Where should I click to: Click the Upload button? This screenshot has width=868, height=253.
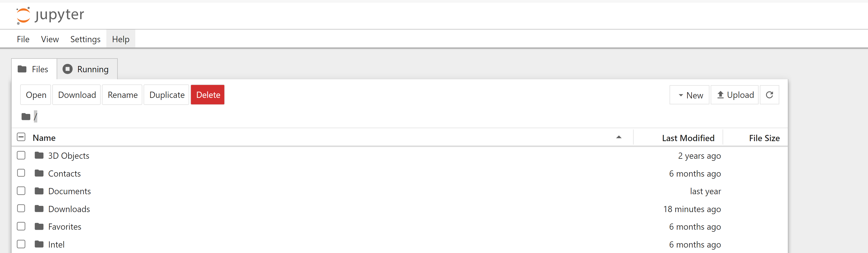[x=735, y=95]
